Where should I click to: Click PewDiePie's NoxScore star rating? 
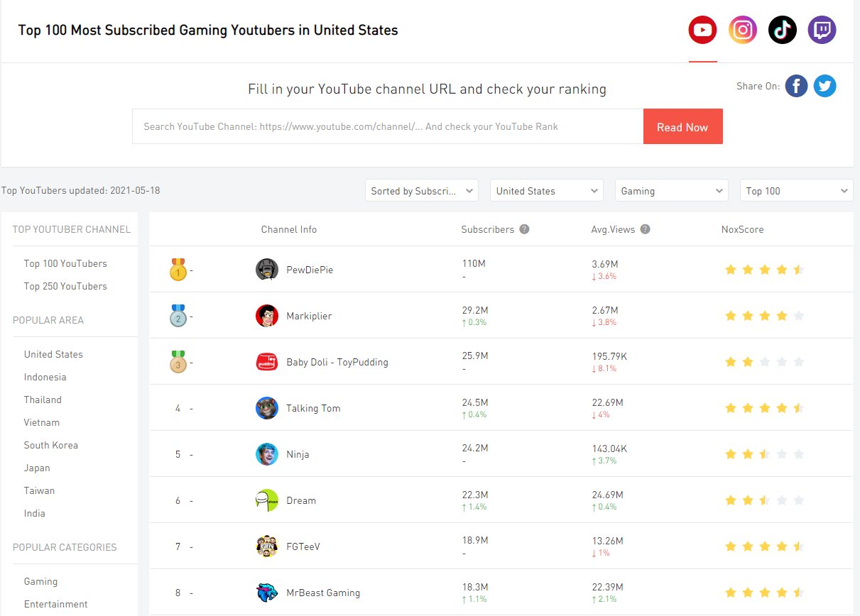pyautogui.click(x=764, y=270)
